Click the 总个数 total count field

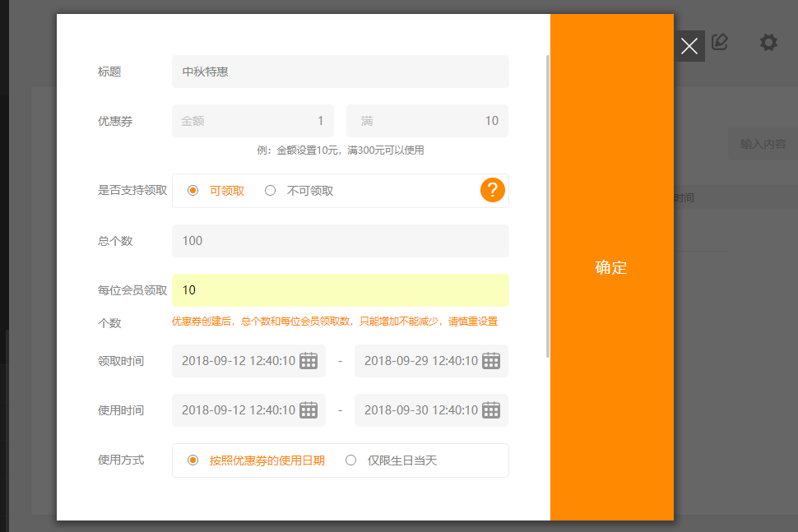tap(341, 241)
